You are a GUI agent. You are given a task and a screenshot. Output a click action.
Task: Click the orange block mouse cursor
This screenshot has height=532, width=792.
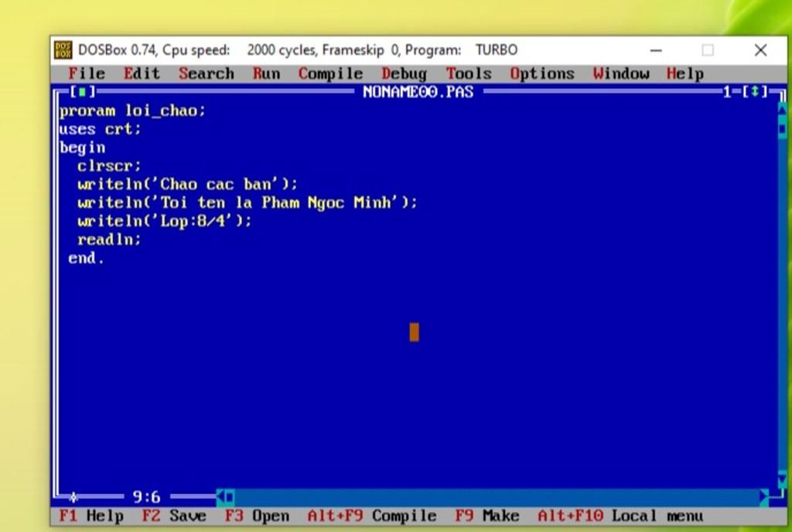coord(415,332)
